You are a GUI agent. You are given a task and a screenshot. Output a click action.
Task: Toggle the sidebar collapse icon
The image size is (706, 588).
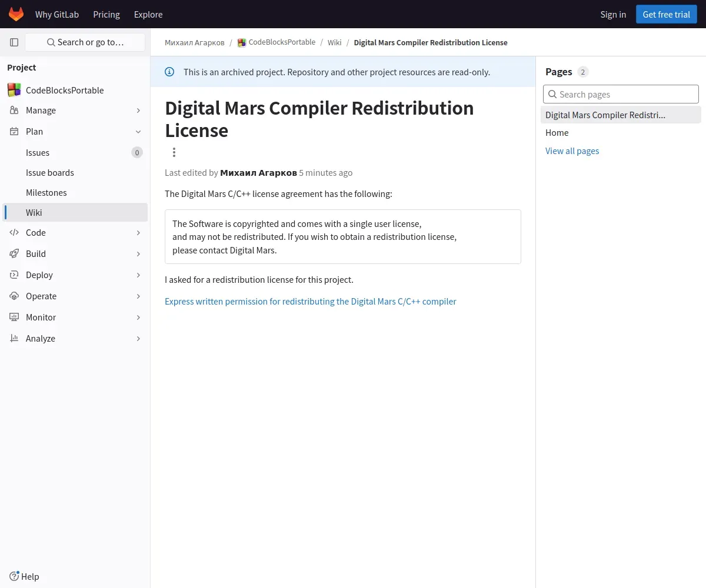pos(14,42)
